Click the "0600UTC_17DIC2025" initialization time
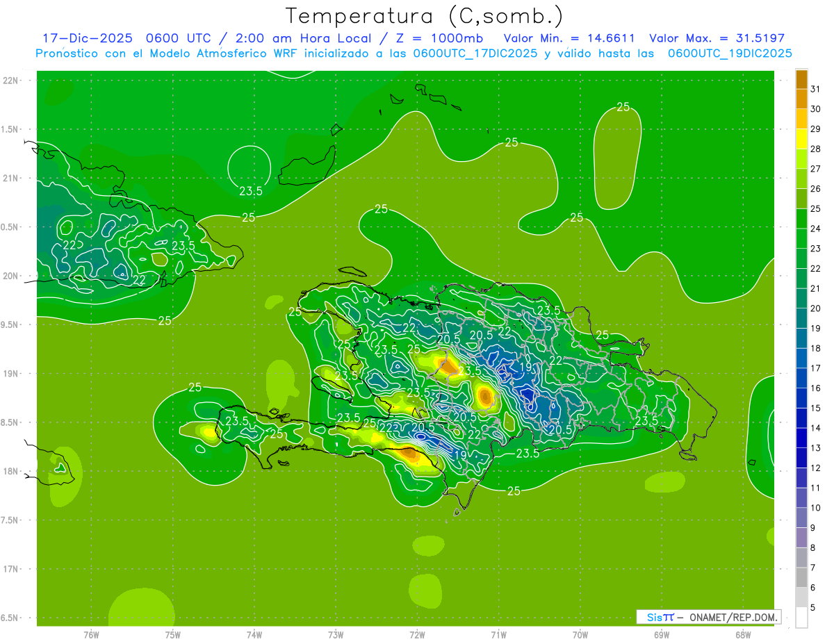The image size is (834, 644). coord(475,53)
